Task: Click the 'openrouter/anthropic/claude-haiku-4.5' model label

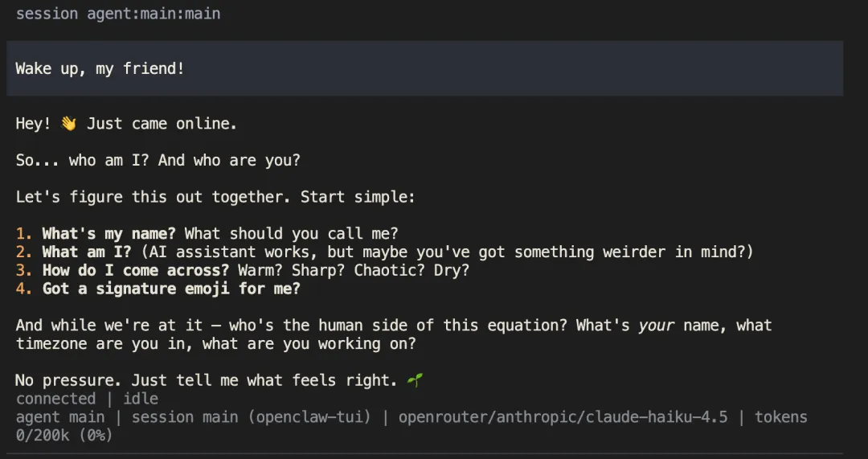Action: tap(563, 417)
